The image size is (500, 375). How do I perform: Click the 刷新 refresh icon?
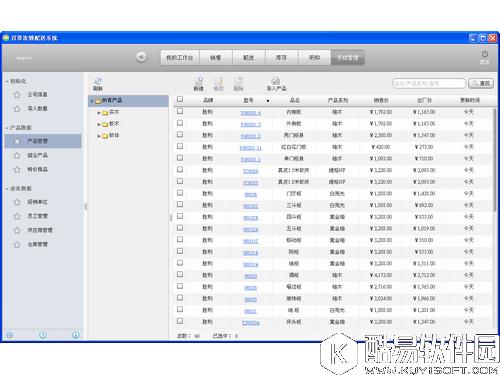coord(98,81)
